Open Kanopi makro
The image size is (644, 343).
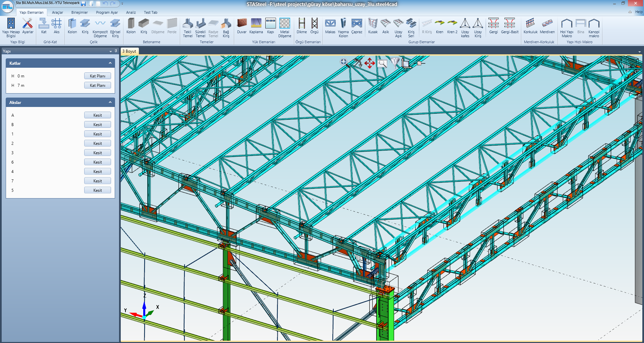(594, 28)
